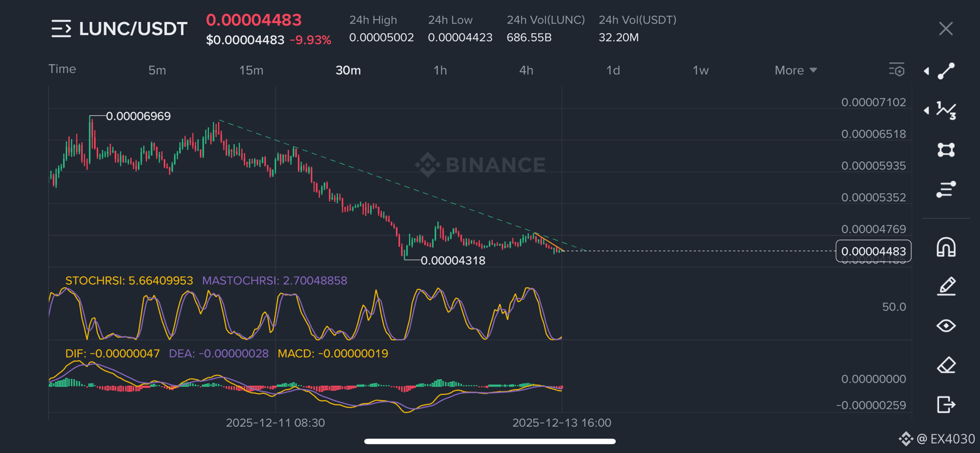Activate the pencil drawing mode
This screenshot has height=453, width=980.
click(947, 286)
